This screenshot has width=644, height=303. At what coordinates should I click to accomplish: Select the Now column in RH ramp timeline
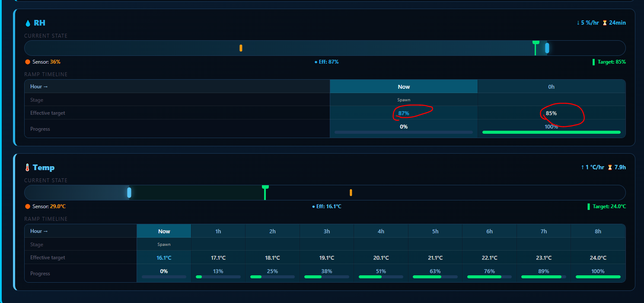pos(404,87)
